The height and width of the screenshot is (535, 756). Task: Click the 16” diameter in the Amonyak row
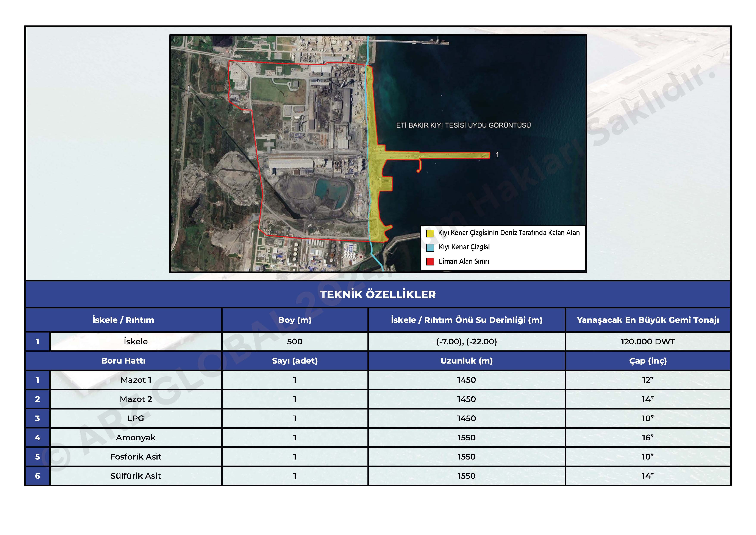(x=648, y=438)
